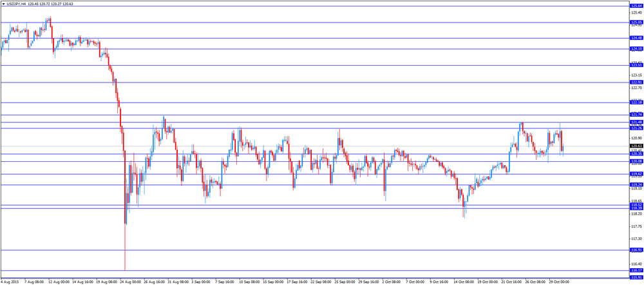Click the 7 Oct 00:00 time label
Viewport: 644px width, 285px height.
[x=415, y=282]
